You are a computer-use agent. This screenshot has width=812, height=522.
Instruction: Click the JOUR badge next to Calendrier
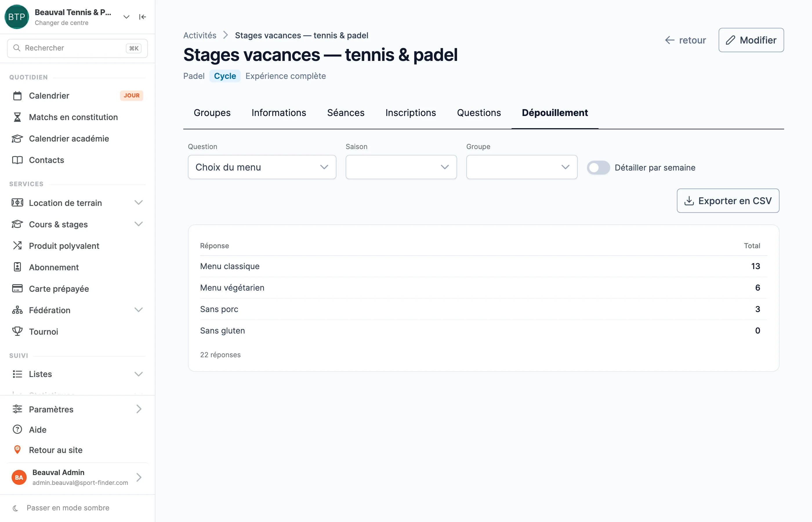pyautogui.click(x=131, y=96)
